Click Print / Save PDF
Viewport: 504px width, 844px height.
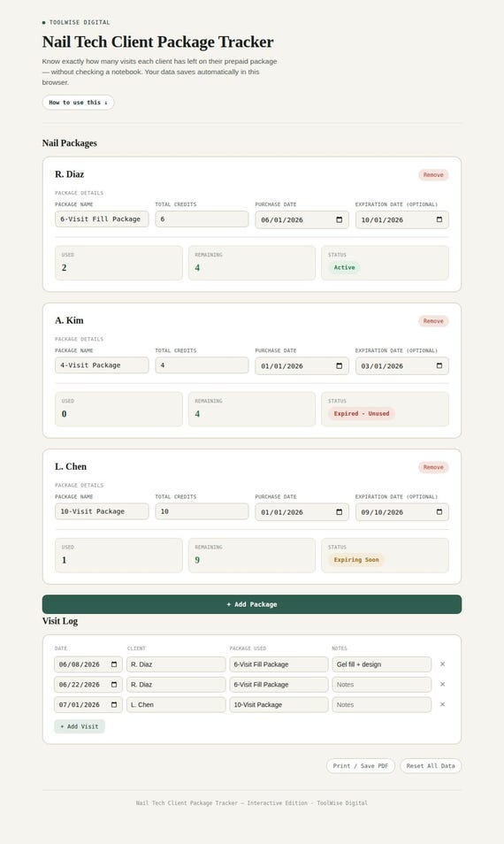point(361,766)
